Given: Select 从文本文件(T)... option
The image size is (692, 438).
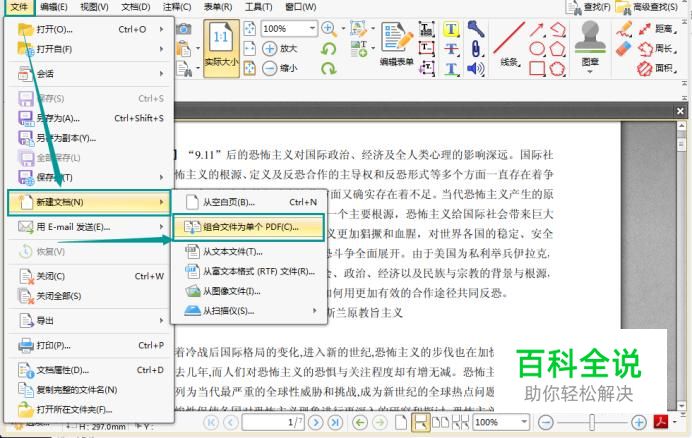Looking at the screenshot, I should tap(249, 252).
